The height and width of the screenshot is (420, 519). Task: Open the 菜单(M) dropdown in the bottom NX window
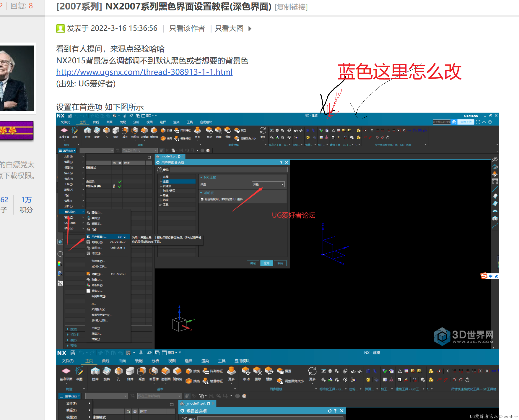[x=70, y=396]
